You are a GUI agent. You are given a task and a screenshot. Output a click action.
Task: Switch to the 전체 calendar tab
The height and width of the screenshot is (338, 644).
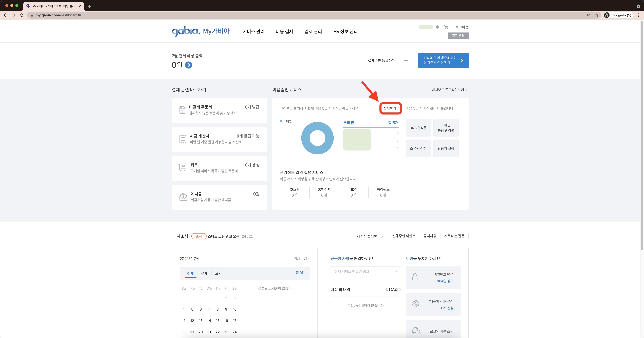click(191, 273)
